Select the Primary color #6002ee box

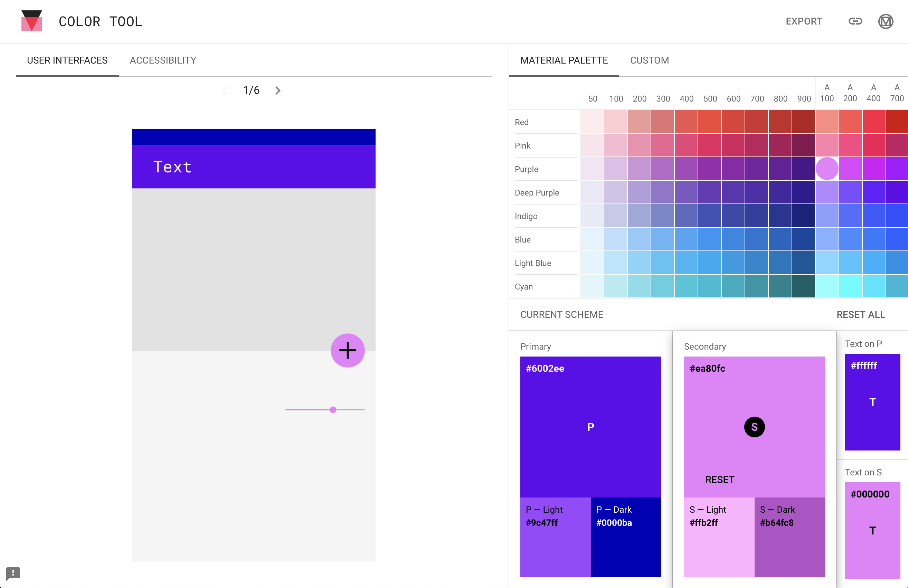coord(590,426)
